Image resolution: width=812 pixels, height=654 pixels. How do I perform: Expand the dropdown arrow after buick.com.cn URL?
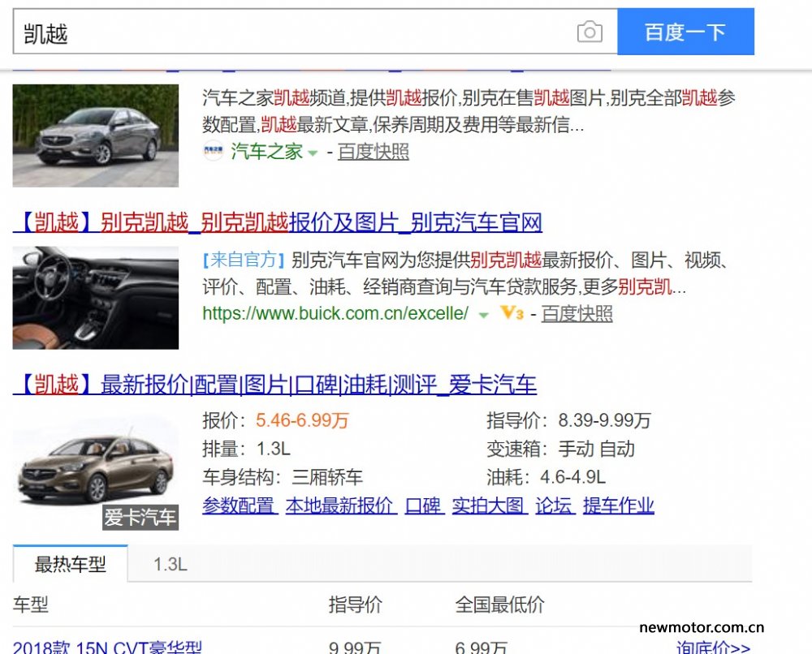click(483, 315)
